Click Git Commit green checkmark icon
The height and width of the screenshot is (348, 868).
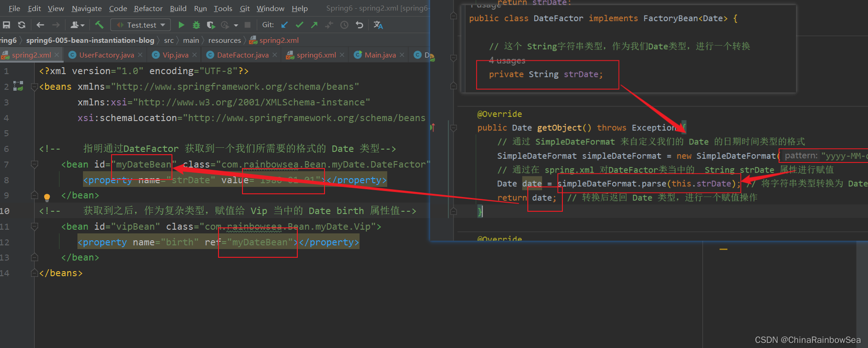(x=300, y=25)
